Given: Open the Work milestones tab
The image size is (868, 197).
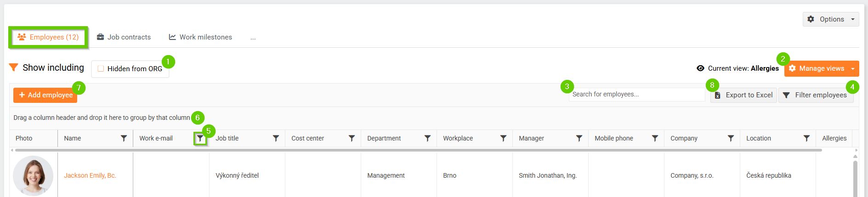Looking at the screenshot, I should (200, 37).
